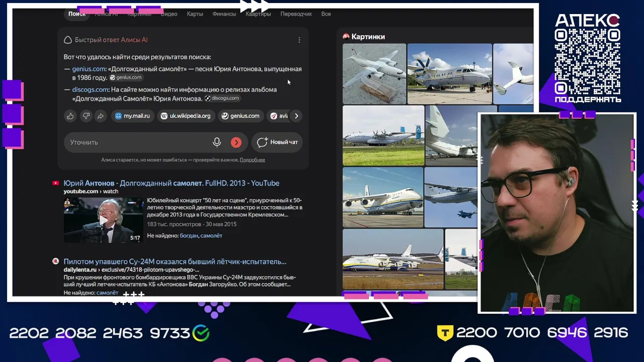
Task: Share the Alice AI quick answer
Action: pos(101,116)
